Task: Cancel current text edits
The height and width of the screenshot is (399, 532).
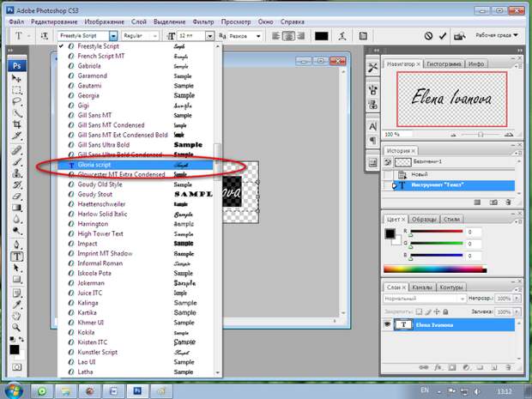Action: (428, 36)
